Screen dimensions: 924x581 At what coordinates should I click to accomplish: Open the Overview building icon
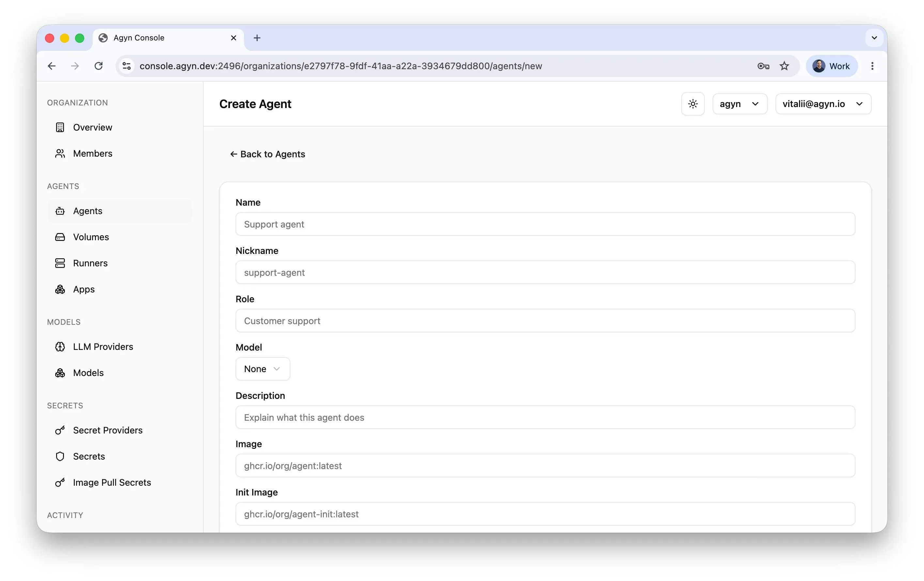click(60, 127)
